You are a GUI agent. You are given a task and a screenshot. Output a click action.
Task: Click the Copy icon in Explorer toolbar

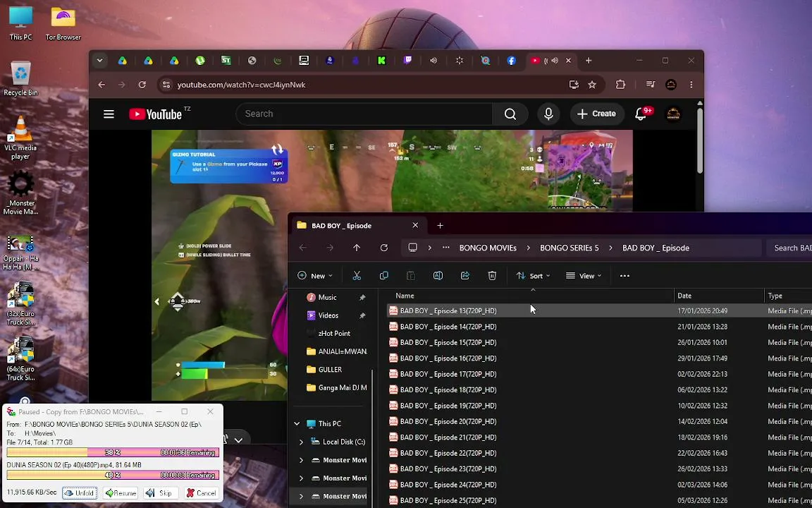pos(383,276)
